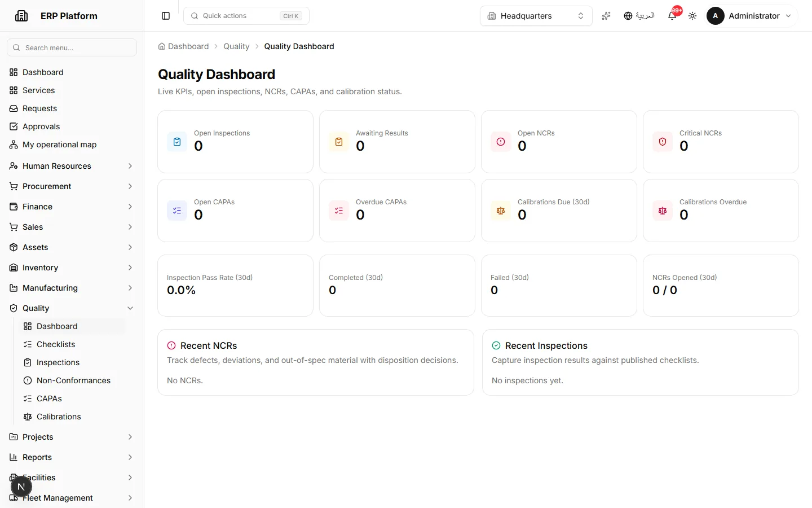Switch language to Arabic
This screenshot has height=508, width=812.
click(639, 16)
